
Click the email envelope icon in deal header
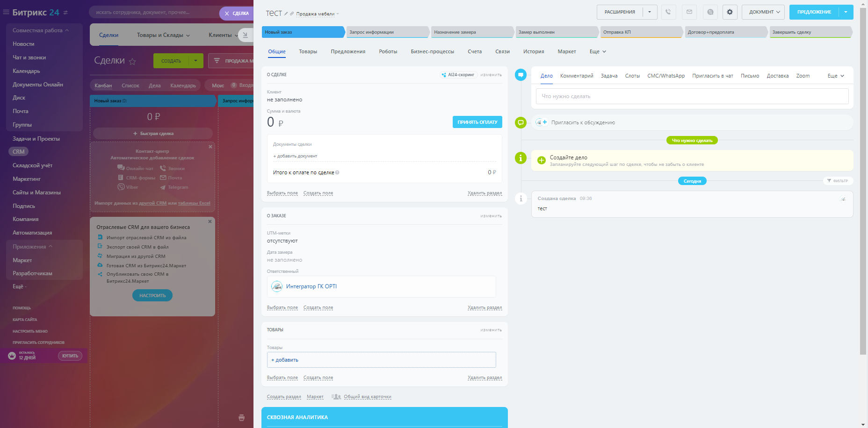(689, 12)
